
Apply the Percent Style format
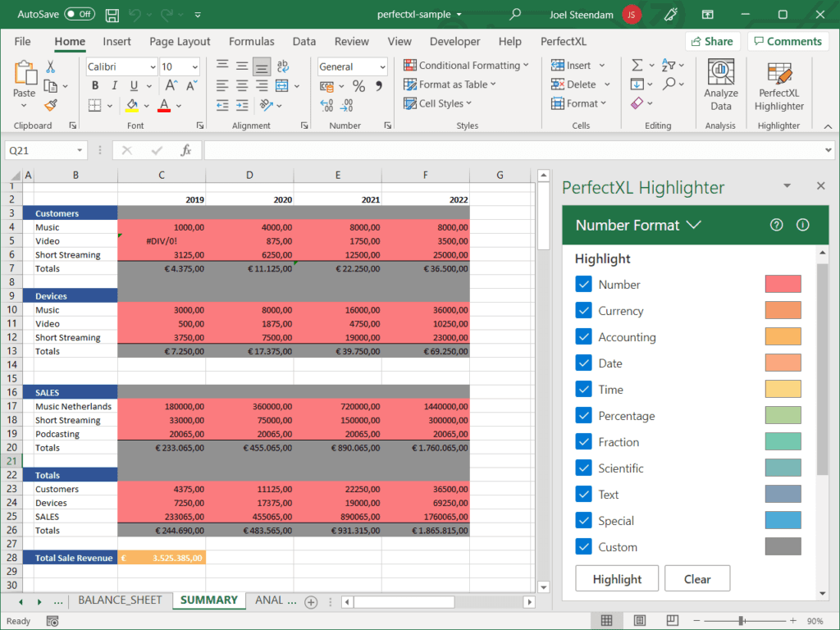[x=358, y=84]
